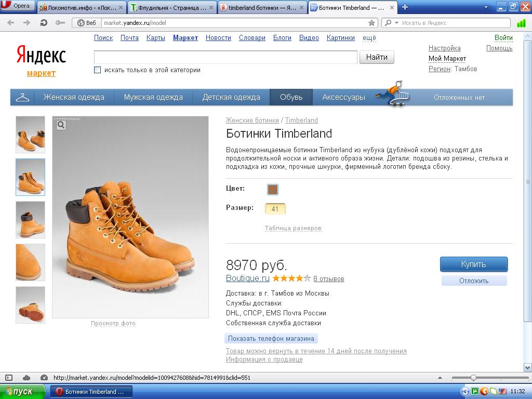532x399 pixels.
Task: Open the Таблица размеров link
Action: [293, 228]
